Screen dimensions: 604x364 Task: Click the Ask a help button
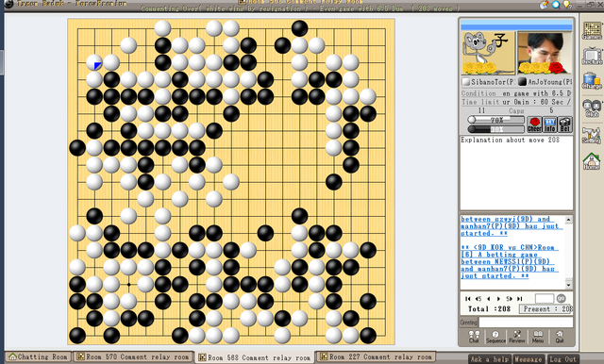tap(489, 359)
